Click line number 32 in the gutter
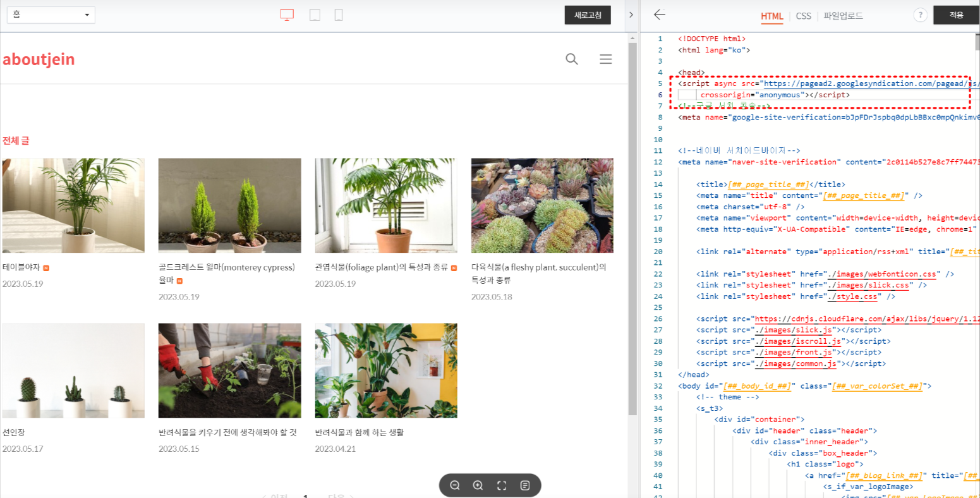The height and width of the screenshot is (498, 980). coord(658,386)
